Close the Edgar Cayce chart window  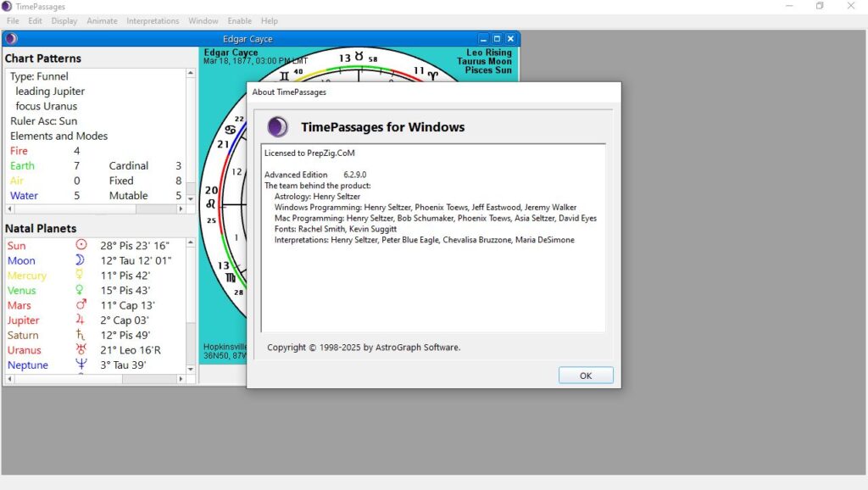click(510, 39)
